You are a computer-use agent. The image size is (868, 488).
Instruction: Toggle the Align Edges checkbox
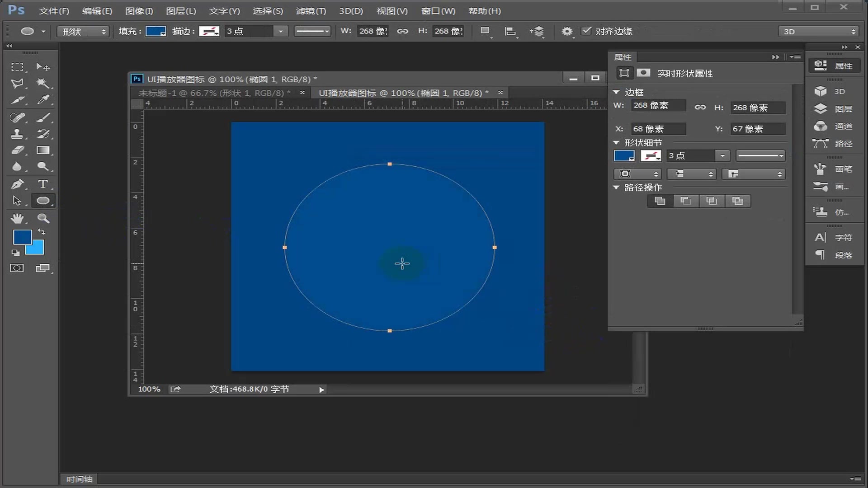point(586,31)
